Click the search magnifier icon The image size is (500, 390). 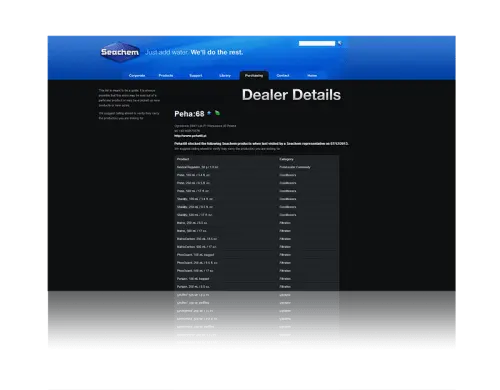pyautogui.click(x=340, y=43)
